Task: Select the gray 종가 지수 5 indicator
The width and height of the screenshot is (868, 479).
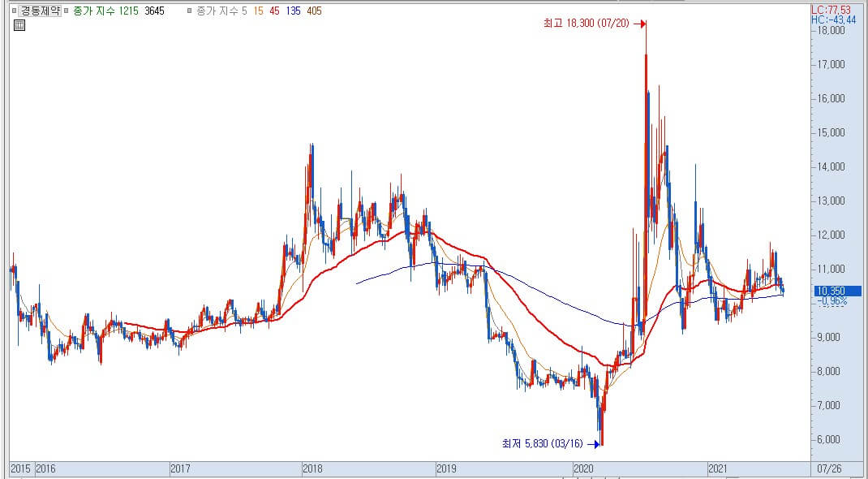Action: pos(222,11)
